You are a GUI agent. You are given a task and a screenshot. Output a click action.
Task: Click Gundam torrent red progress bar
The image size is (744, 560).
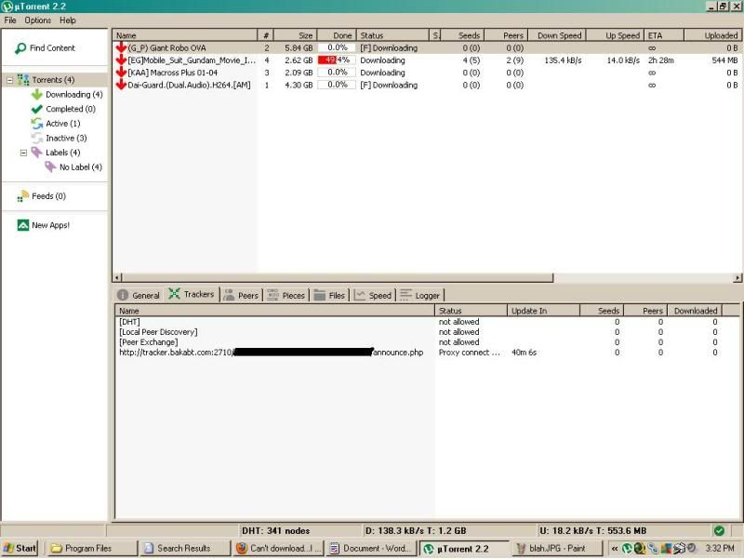point(337,60)
